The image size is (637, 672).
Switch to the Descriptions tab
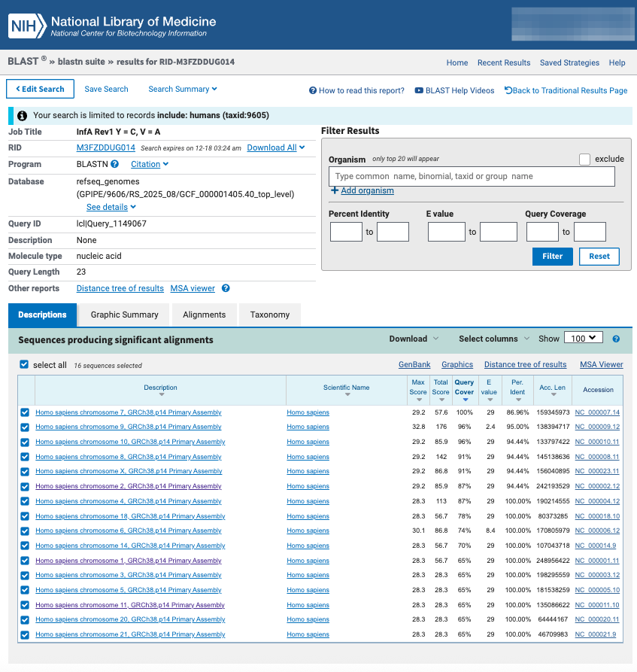click(x=42, y=315)
